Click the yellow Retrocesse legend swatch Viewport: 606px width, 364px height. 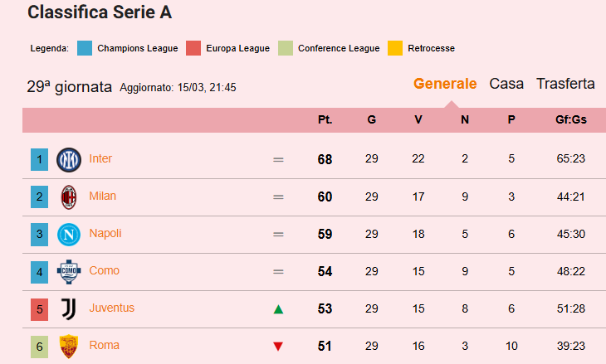395,48
